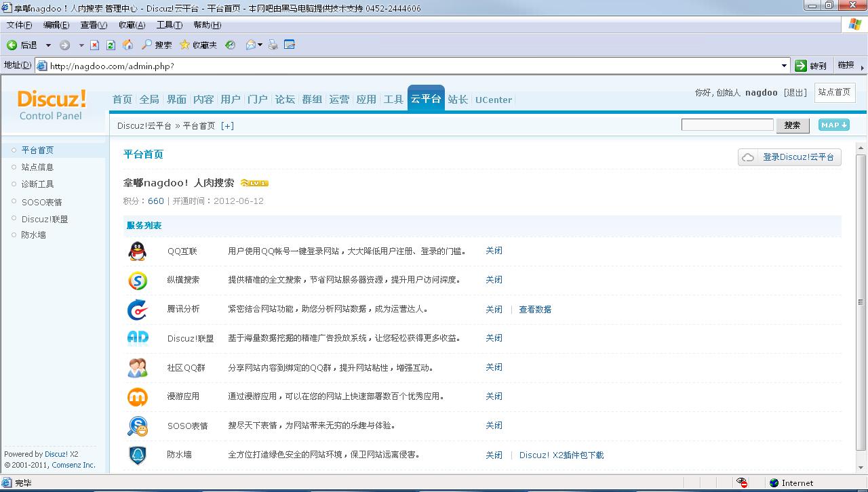Open the 编辑(E) menu
868x492 pixels.
56,25
